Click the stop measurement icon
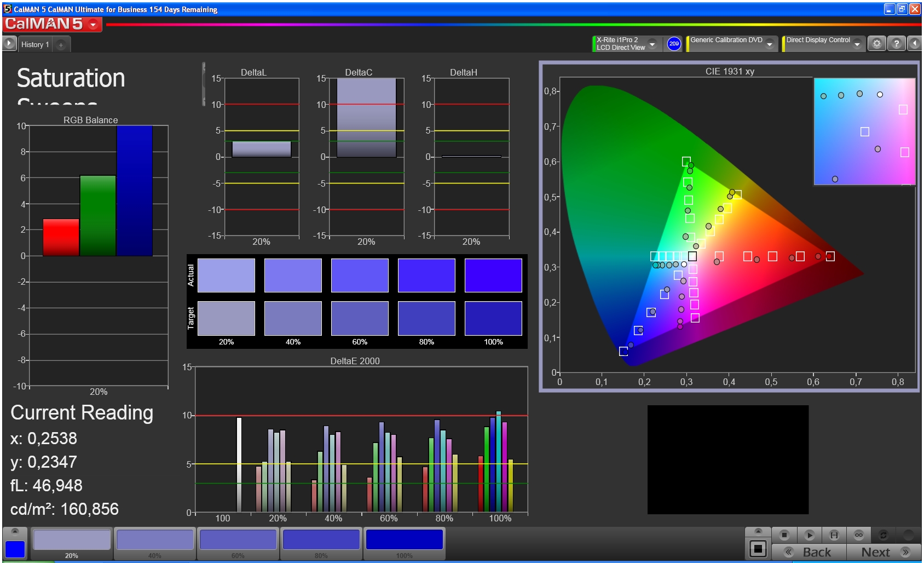924x563 pixels. pos(784,535)
